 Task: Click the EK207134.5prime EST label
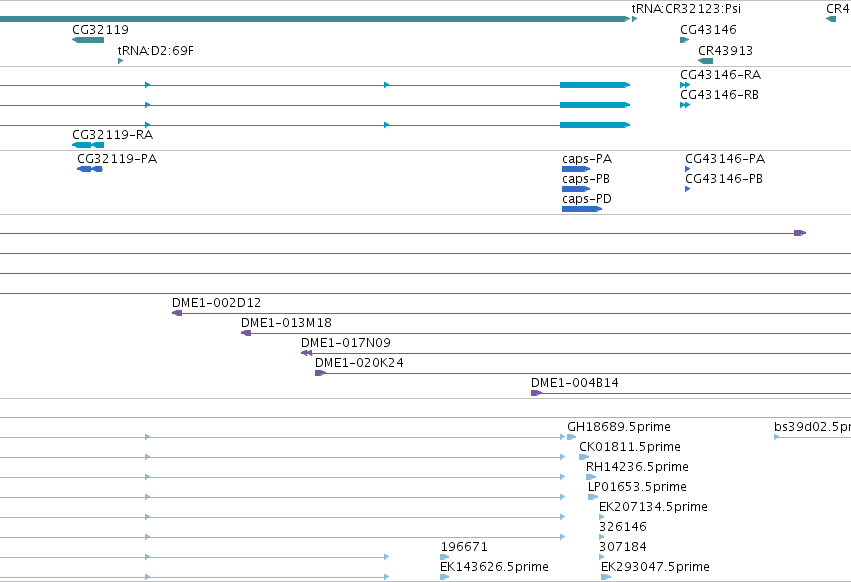coord(653,507)
